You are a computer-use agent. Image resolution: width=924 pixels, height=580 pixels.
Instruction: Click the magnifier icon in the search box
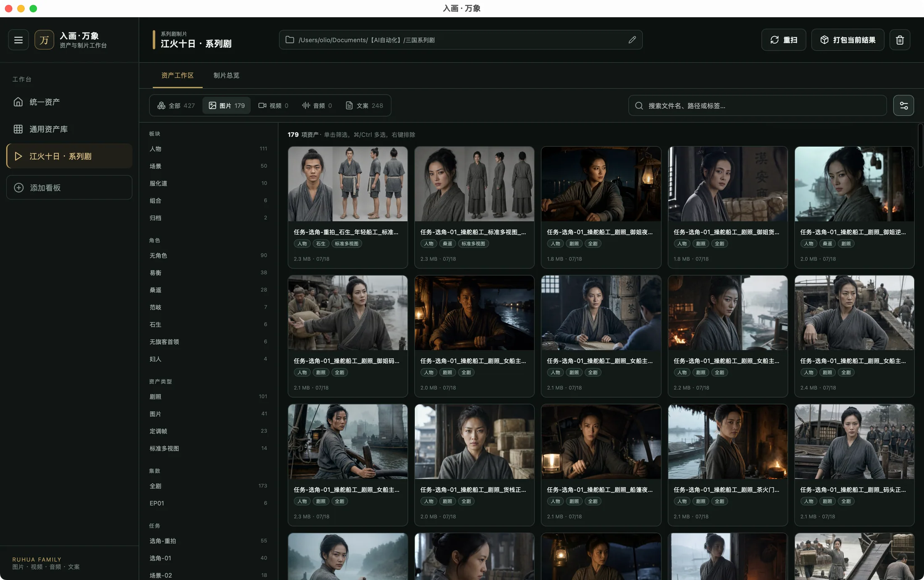(639, 105)
